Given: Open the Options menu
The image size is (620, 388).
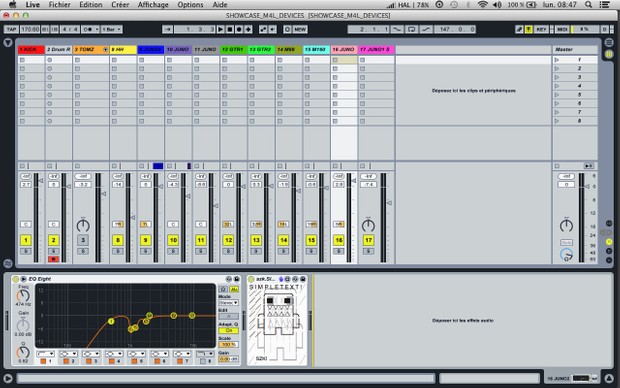Looking at the screenshot, I should coord(190,5).
